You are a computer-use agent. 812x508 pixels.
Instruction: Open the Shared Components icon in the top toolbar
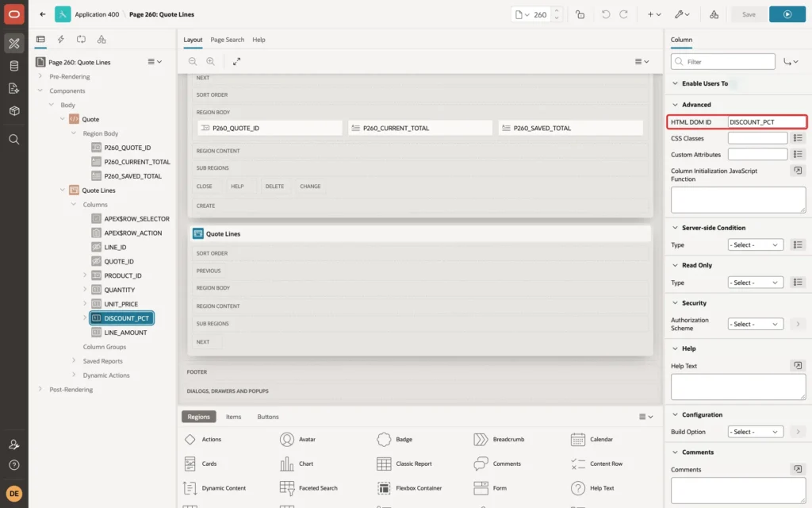[714, 14]
